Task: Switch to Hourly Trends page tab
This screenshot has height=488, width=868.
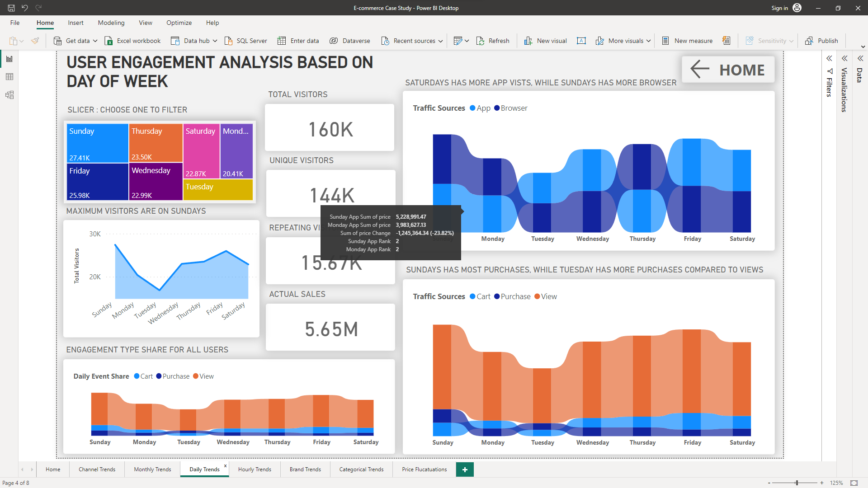Action: [255, 469]
